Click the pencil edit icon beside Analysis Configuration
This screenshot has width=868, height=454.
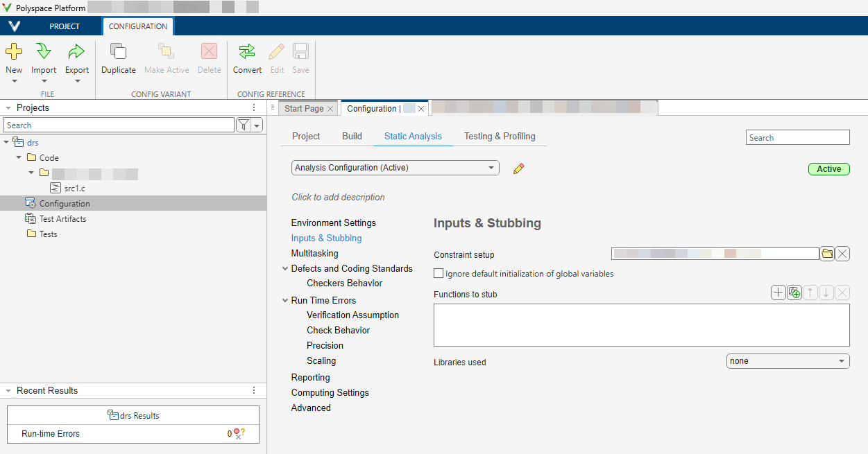click(x=518, y=168)
